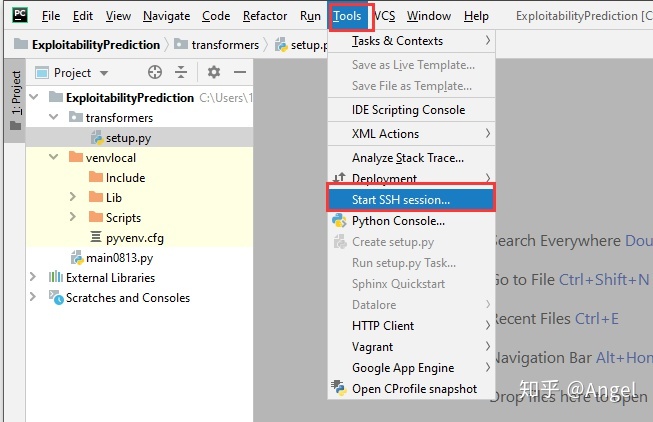The height and width of the screenshot is (422, 653).
Task: Open the Tasks & Contexts submenu
Action: [x=411, y=41]
